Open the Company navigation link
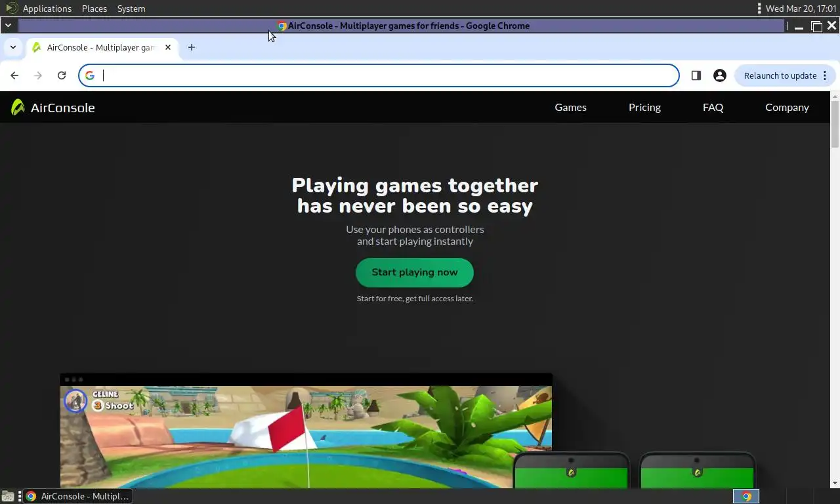840x504 pixels. coord(787,108)
